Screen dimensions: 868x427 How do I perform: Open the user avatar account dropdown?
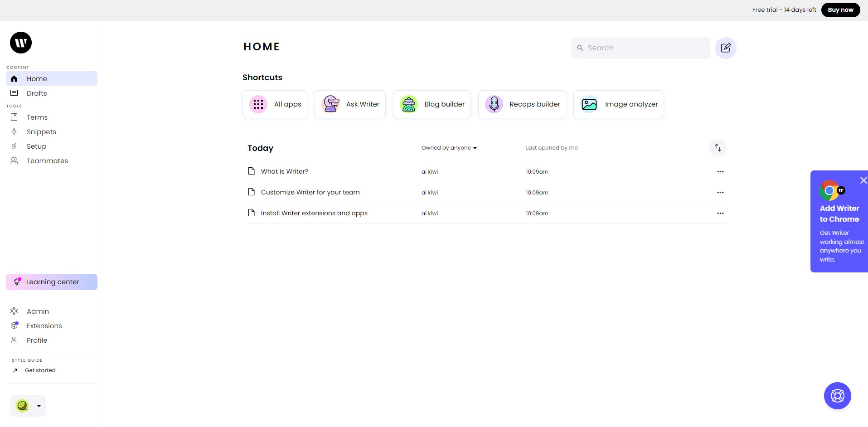click(28, 406)
